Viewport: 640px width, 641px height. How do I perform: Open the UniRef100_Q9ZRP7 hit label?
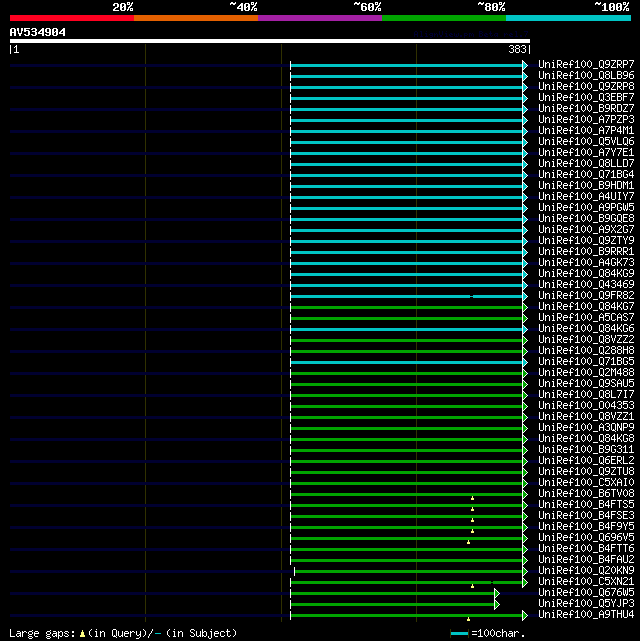586,64
